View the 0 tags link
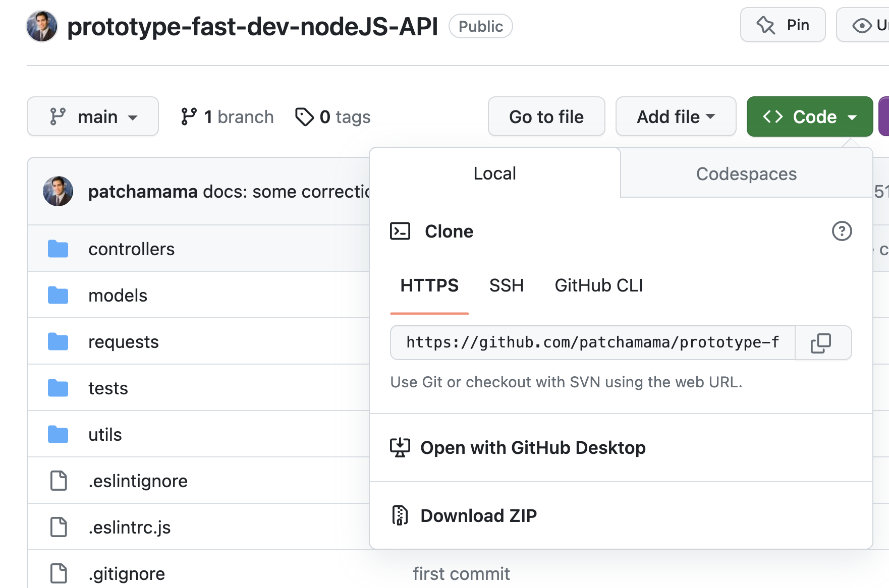Screen dimensions: 889x588 coord(333,117)
